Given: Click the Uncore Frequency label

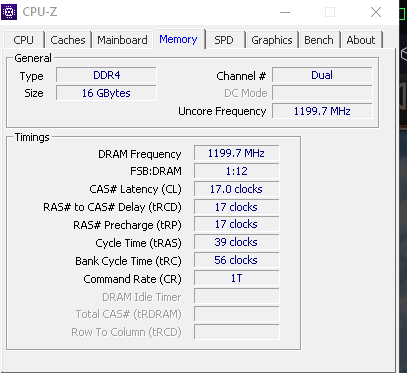Looking at the screenshot, I should click(x=222, y=111).
